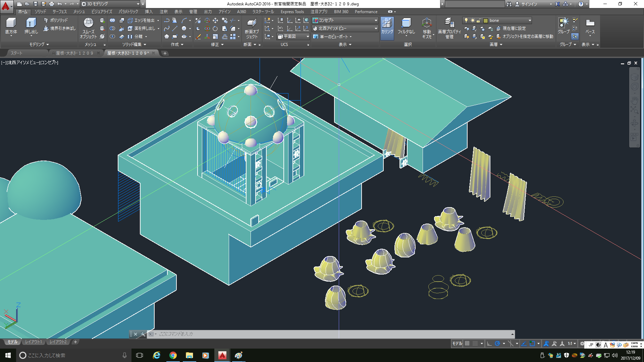Switch to Layout1 (レイアウト1) tab
This screenshot has height=362, width=644.
coord(34,342)
